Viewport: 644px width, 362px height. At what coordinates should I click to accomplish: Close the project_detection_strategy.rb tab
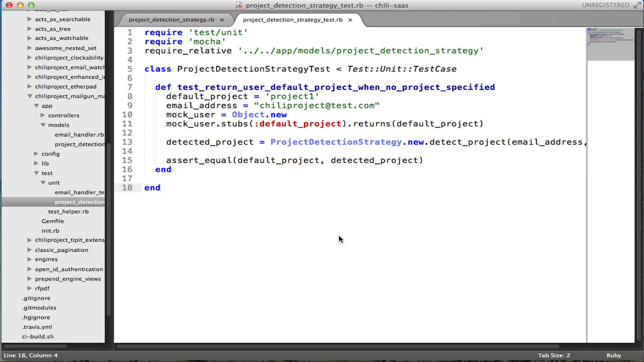pyautogui.click(x=222, y=20)
